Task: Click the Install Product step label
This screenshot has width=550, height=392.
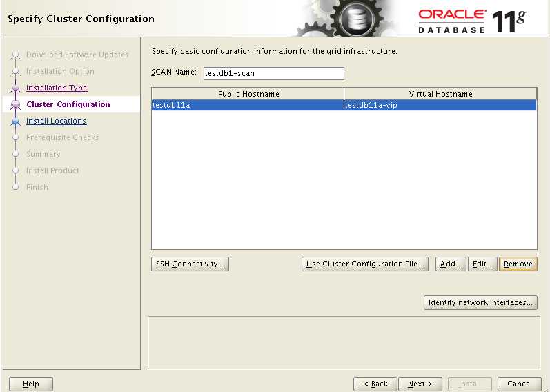Action: point(52,170)
